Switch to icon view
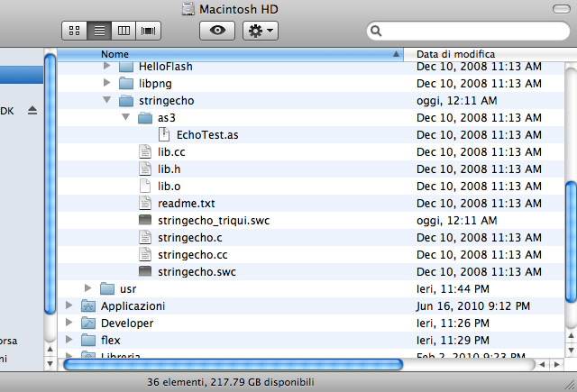Viewport: 577px width, 392px height. point(74,31)
